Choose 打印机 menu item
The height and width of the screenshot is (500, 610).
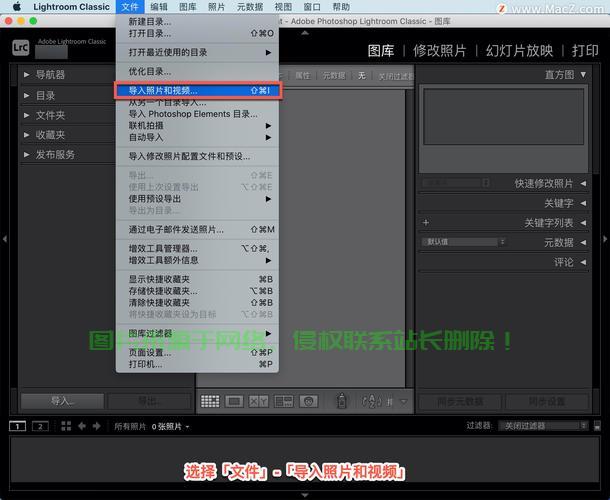(198, 364)
